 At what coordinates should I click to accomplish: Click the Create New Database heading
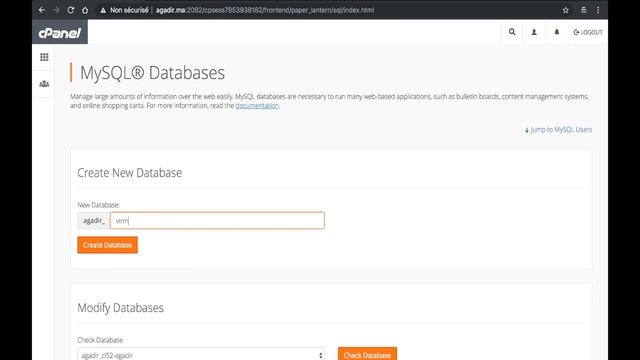point(130,173)
